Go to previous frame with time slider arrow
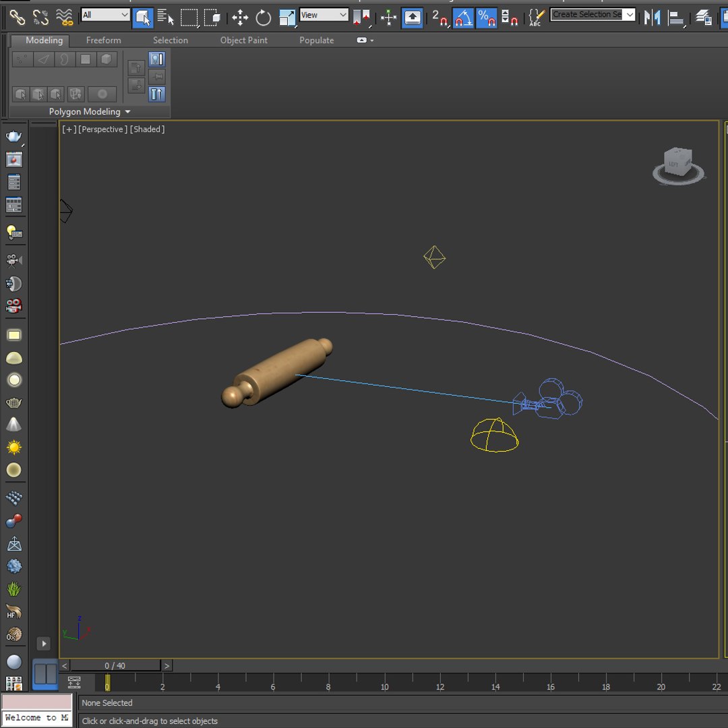This screenshot has height=728, width=728. pyautogui.click(x=65, y=666)
